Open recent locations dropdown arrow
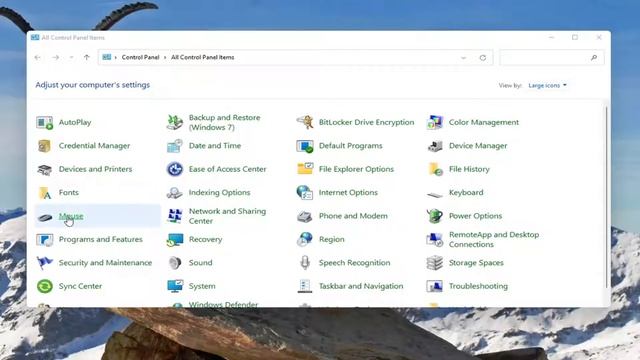This screenshot has width=640, height=360. [x=71, y=58]
